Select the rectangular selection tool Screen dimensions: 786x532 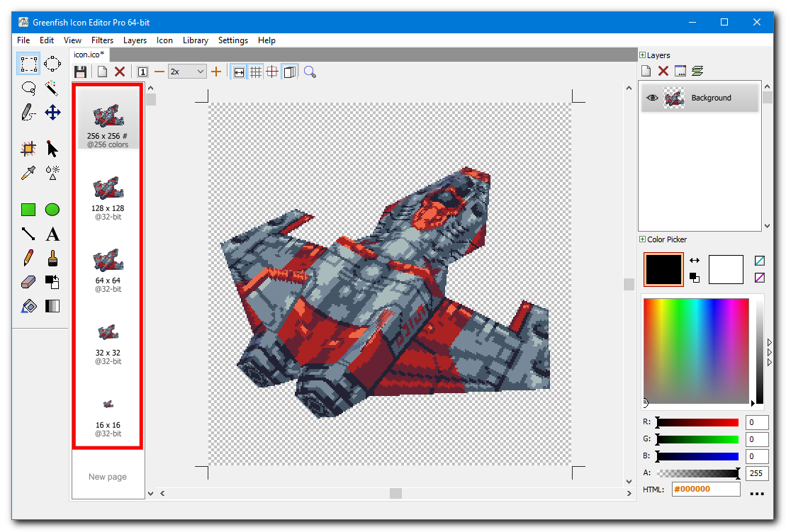(28, 64)
